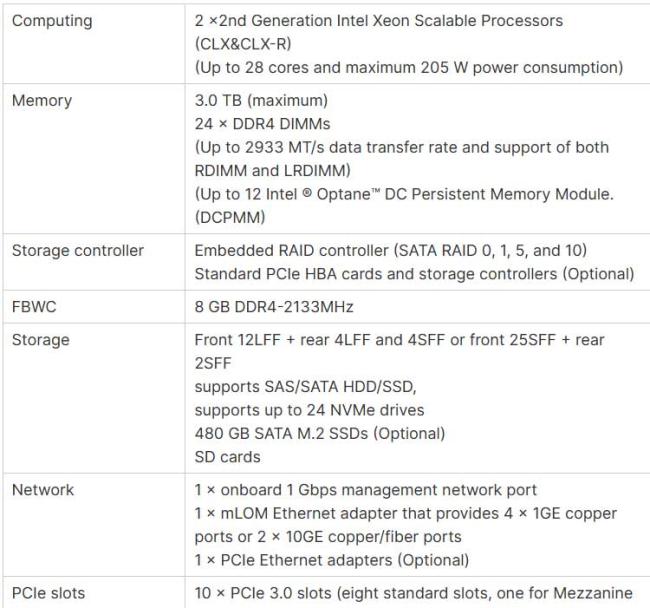
Task: Click the Memory row label
Action: click(x=41, y=100)
